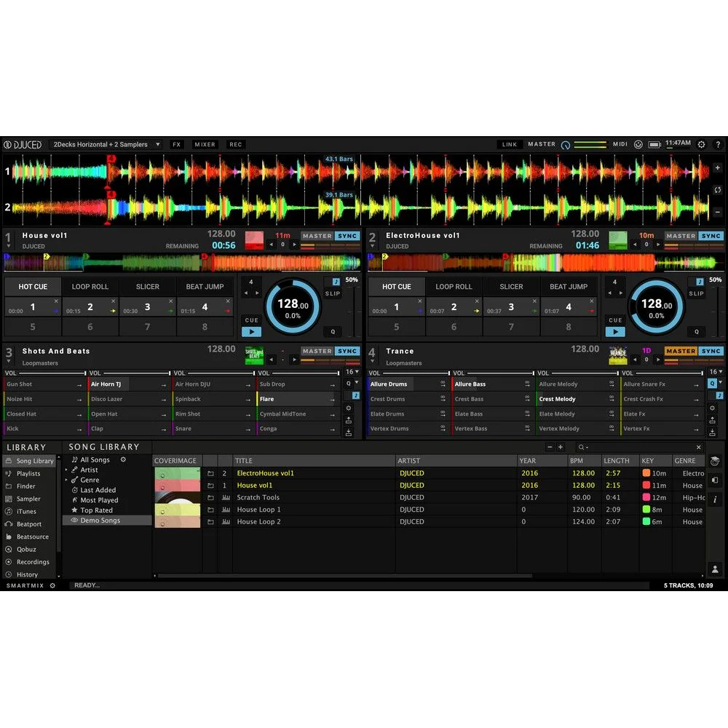The height and width of the screenshot is (728, 728).
Task: Switch to the SLICER tab on deck 1
Action: click(x=148, y=286)
